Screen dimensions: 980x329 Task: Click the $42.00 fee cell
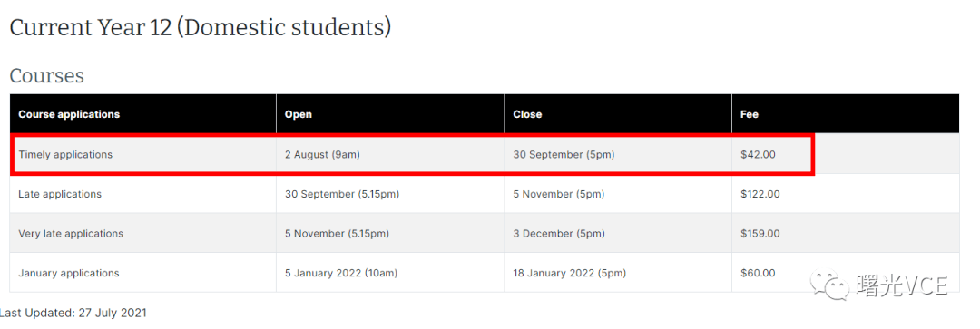(x=846, y=154)
